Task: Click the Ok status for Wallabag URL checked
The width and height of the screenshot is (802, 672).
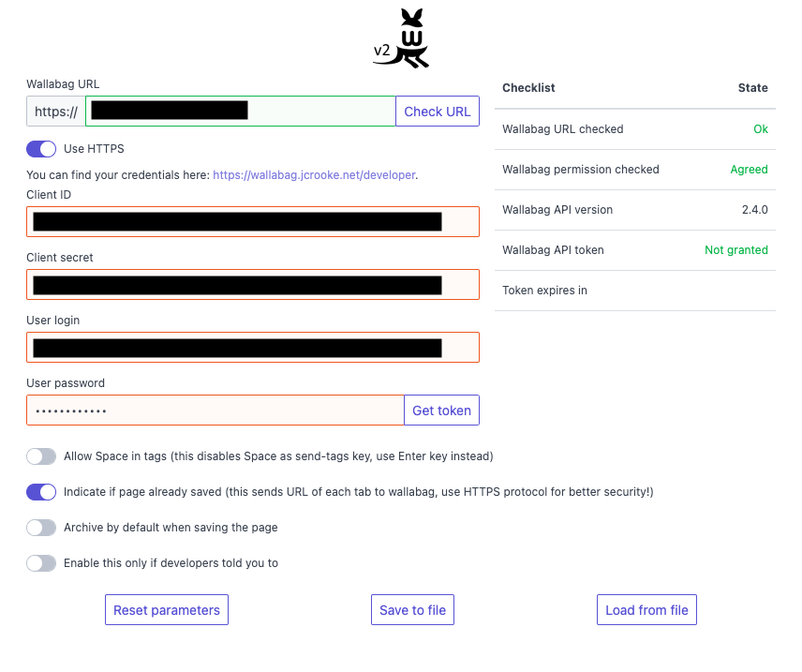Action: coord(760,128)
